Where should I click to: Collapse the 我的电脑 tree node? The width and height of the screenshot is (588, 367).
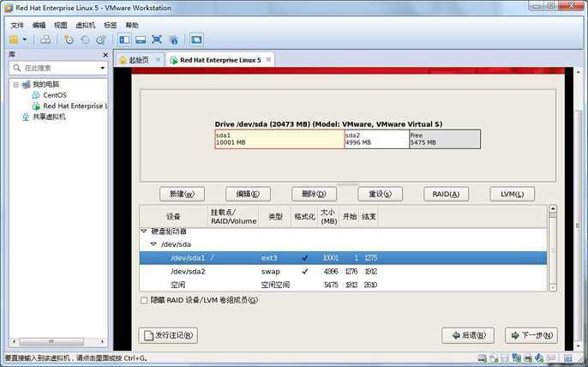15,84
